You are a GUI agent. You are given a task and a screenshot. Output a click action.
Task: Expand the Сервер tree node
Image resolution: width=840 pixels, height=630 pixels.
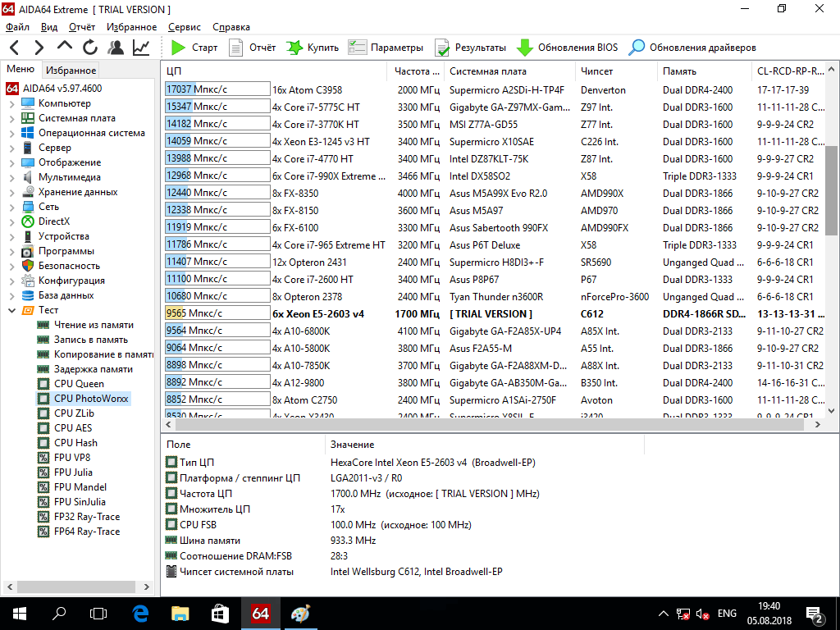tap(11, 148)
